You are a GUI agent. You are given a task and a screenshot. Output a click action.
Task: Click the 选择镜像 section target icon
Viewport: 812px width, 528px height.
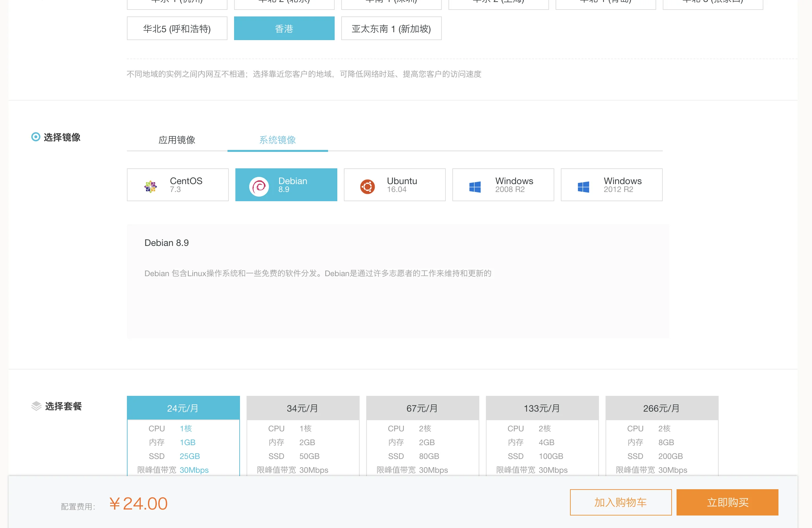36,137
